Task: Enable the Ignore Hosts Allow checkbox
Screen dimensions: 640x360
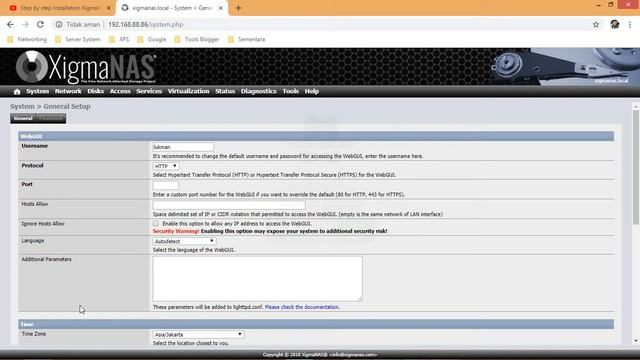Action: click(x=156, y=223)
